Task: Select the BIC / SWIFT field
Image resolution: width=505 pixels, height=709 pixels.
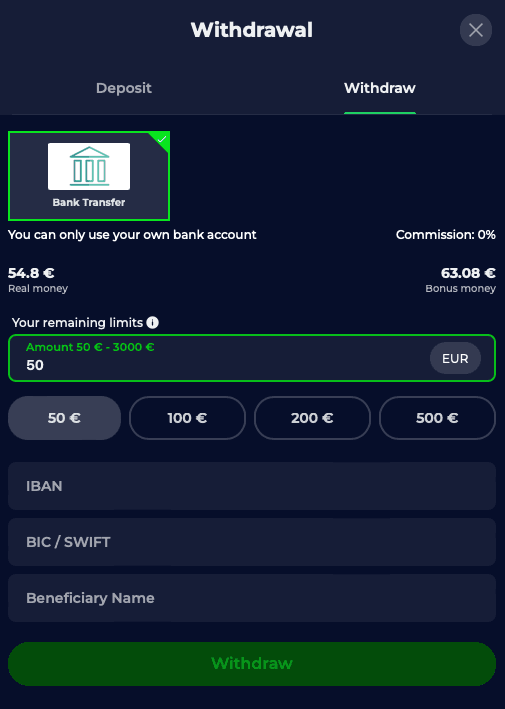Action: click(252, 542)
